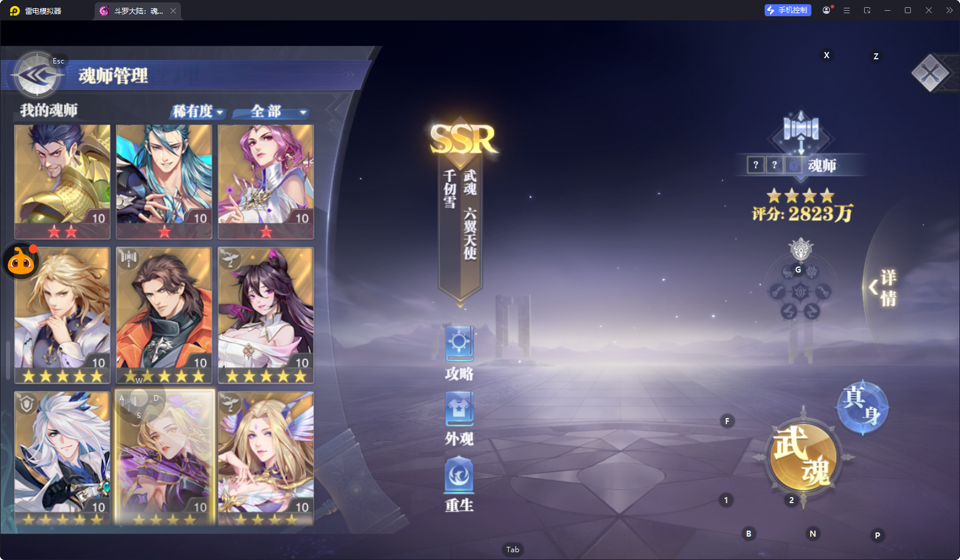This screenshot has height=560, width=960.
Task: Close the panel with the diamond X button
Action: 930,73
